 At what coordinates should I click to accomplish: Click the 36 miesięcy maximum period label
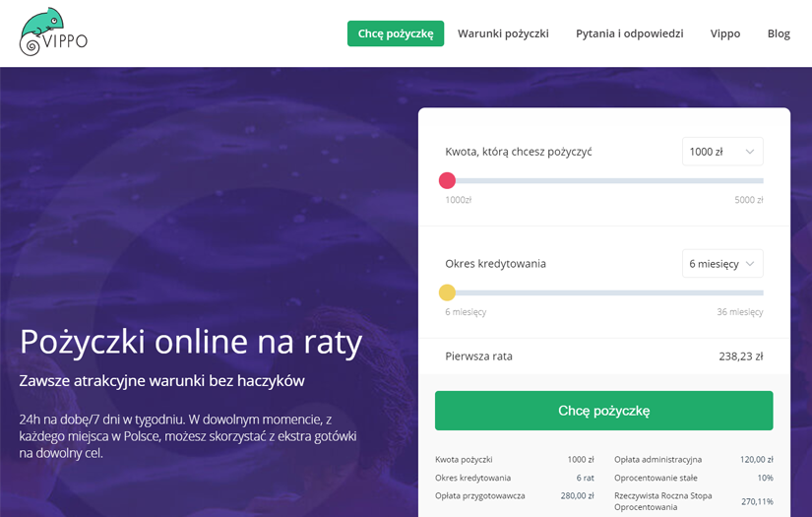[x=739, y=312]
